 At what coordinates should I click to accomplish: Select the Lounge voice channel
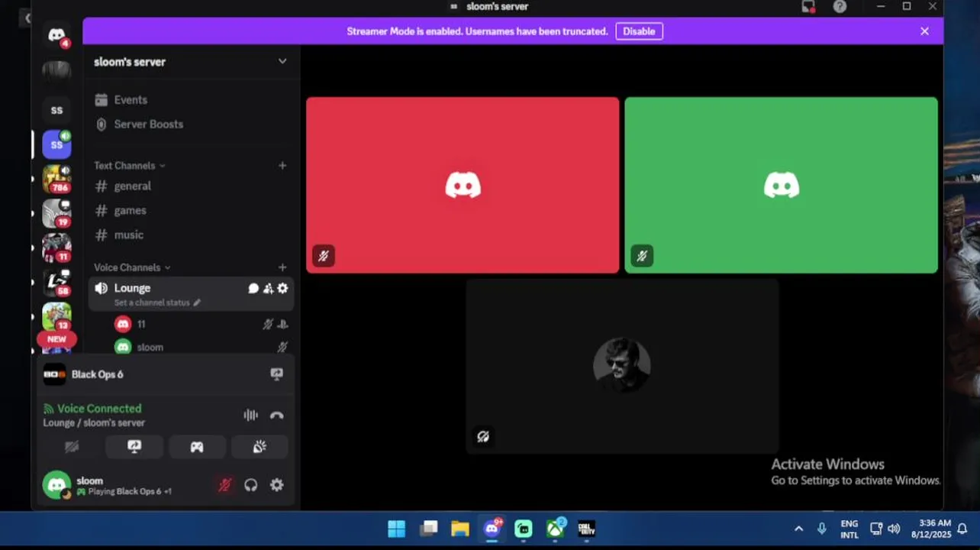pos(190,294)
